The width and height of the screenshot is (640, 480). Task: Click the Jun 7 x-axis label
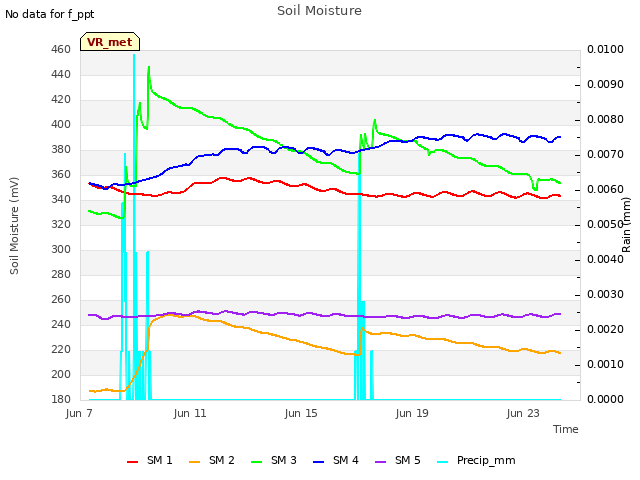79,413
